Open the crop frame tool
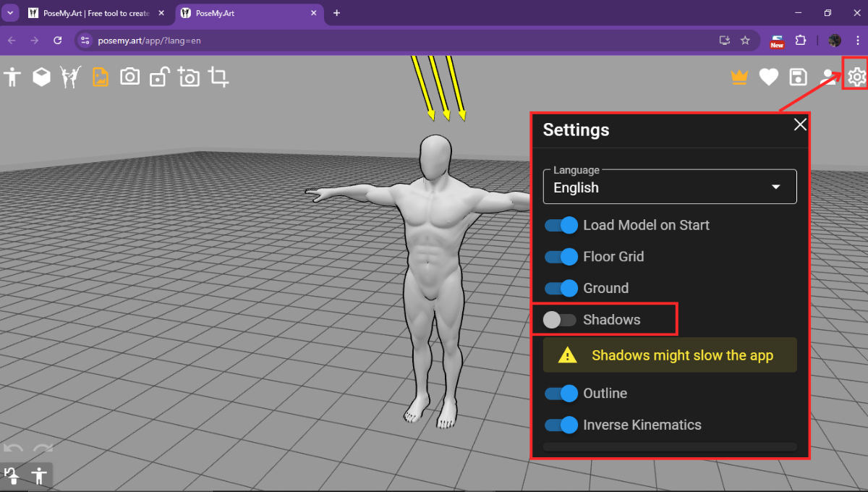868x492 pixels. (x=218, y=76)
